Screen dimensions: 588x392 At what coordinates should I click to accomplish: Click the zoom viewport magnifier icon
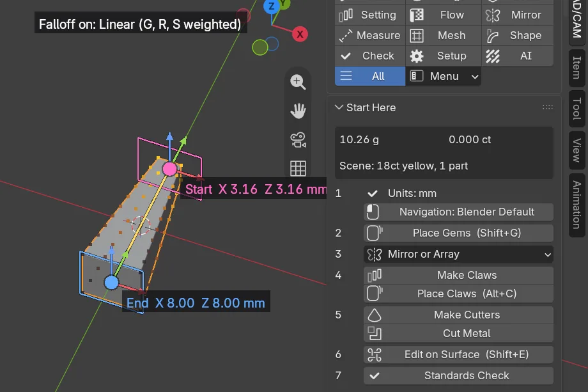(x=298, y=82)
